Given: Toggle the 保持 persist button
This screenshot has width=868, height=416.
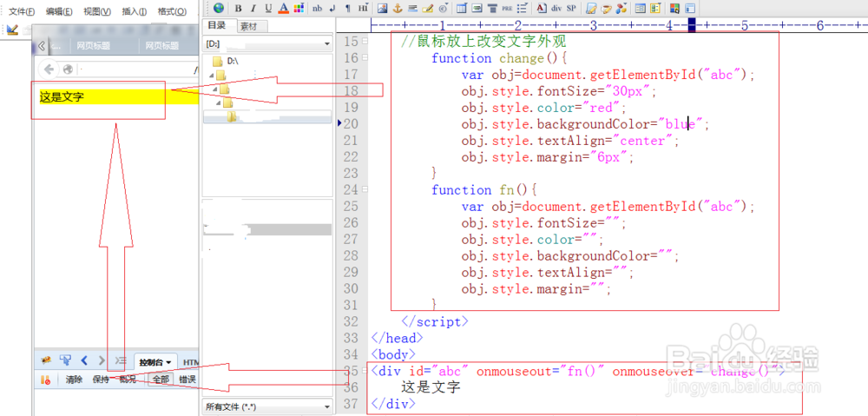Looking at the screenshot, I should click(102, 380).
